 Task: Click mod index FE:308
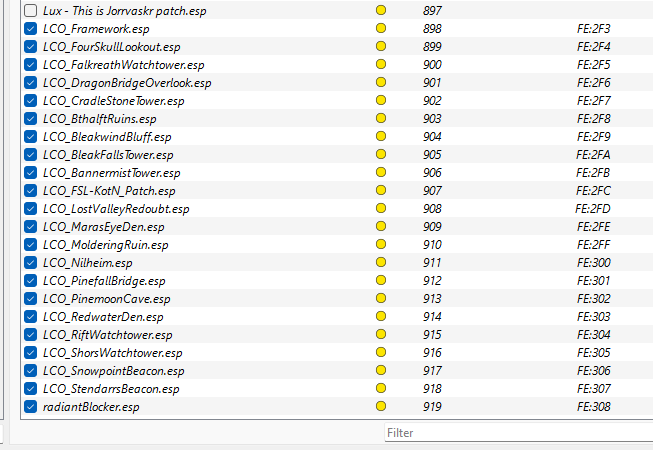coord(594,407)
